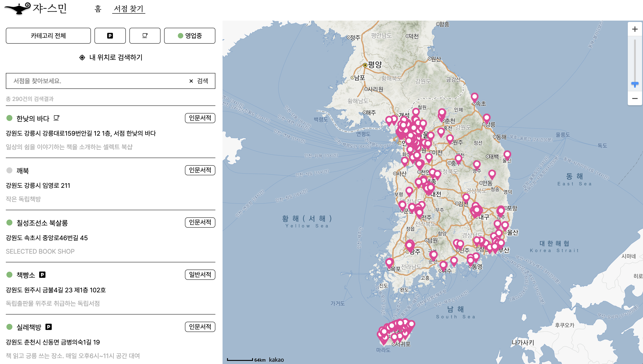Toggle the 영업중 open-now filter
This screenshot has width=643, height=364.
tap(189, 36)
